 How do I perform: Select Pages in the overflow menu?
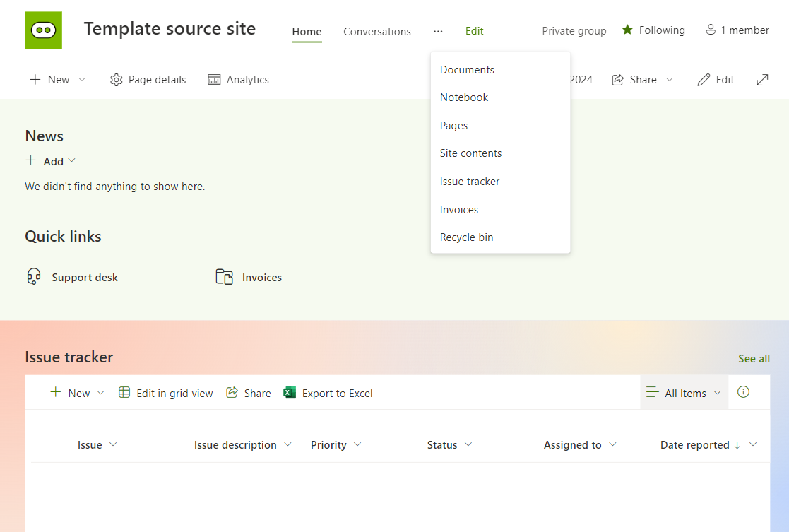tap(500, 125)
